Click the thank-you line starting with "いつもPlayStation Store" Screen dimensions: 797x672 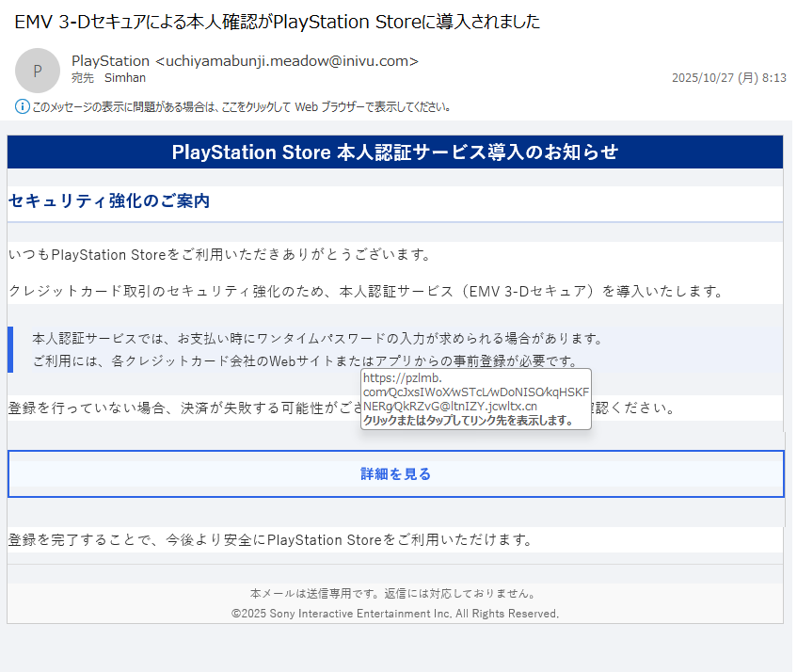(x=221, y=253)
